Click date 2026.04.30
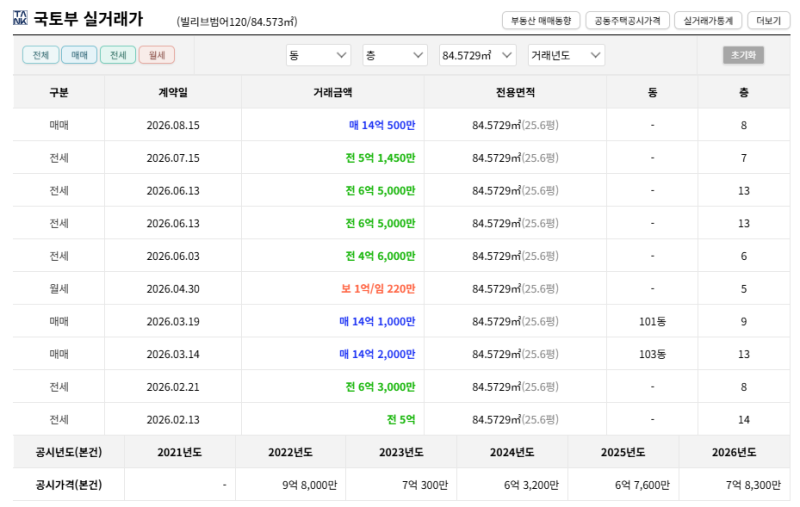The width and height of the screenshot is (800, 507). pyautogui.click(x=173, y=289)
